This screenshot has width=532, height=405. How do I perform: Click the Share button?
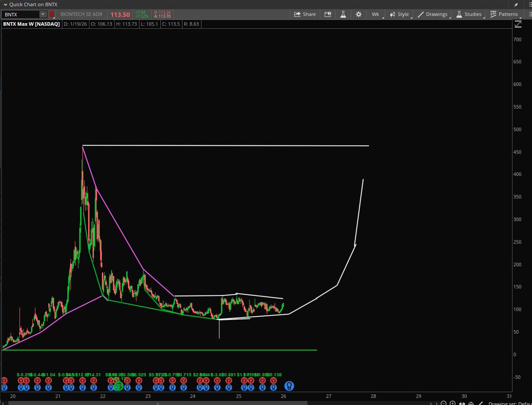(x=305, y=14)
